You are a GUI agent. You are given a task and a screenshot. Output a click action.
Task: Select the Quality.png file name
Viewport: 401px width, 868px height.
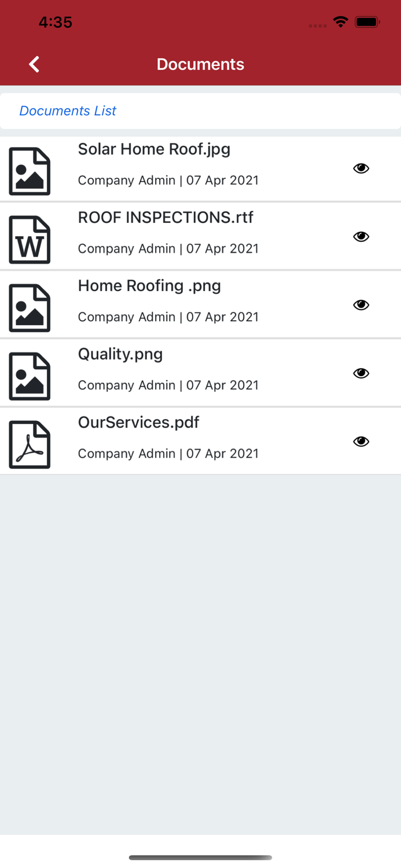click(120, 354)
